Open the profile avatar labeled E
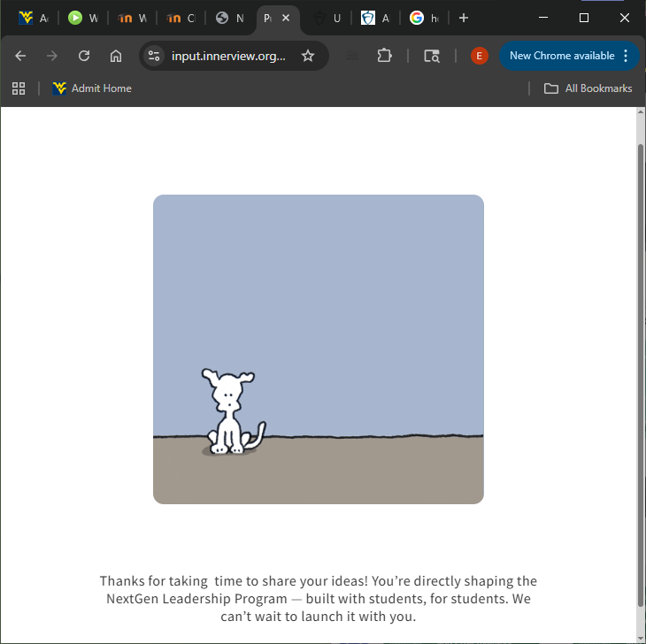 [479, 56]
